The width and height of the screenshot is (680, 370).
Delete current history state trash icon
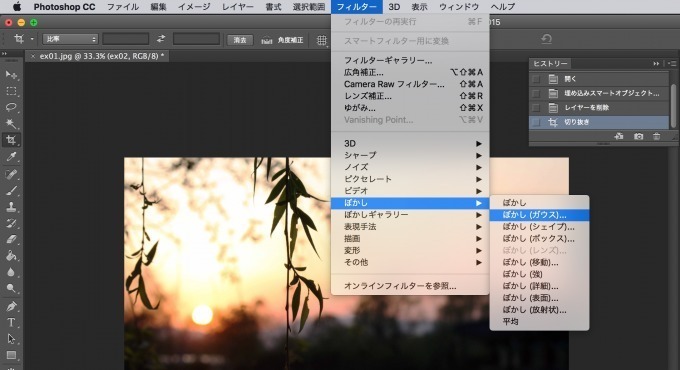657,136
